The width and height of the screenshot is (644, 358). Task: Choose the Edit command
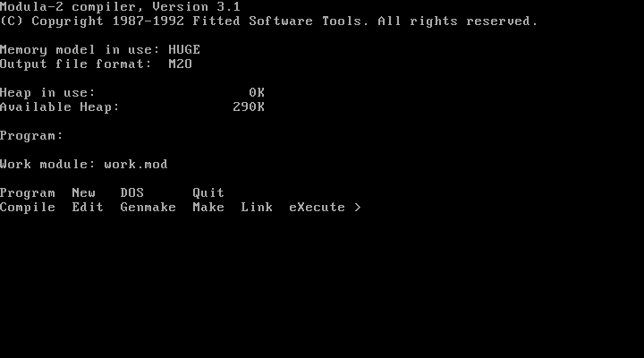(x=88, y=208)
